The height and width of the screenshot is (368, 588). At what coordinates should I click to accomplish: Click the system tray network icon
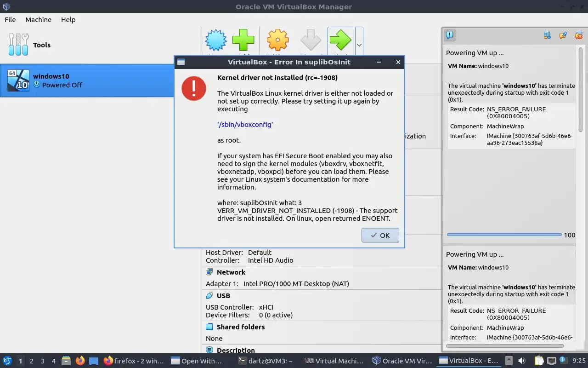click(551, 361)
